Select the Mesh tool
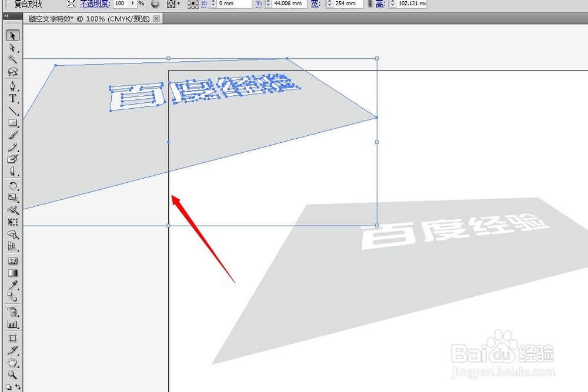Image resolution: width=588 pixels, height=392 pixels. coord(13,261)
